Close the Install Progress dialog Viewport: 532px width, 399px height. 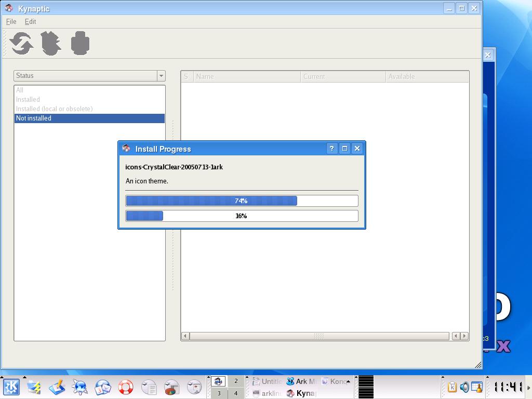(357, 148)
